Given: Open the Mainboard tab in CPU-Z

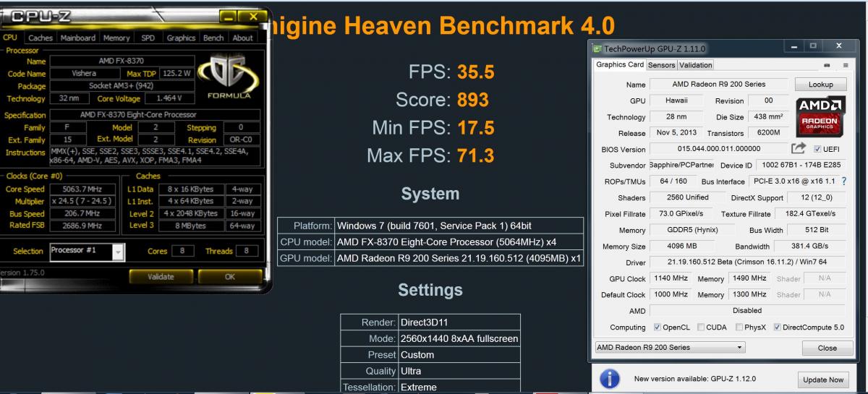Looking at the screenshot, I should tap(78, 38).
